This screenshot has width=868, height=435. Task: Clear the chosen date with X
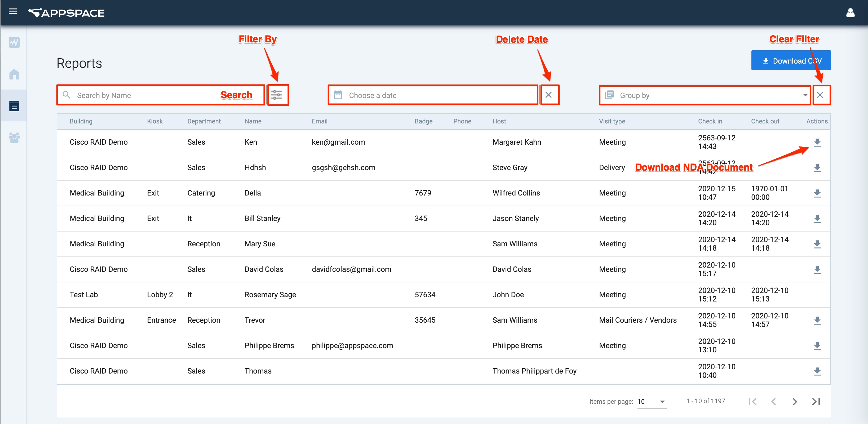pos(548,95)
